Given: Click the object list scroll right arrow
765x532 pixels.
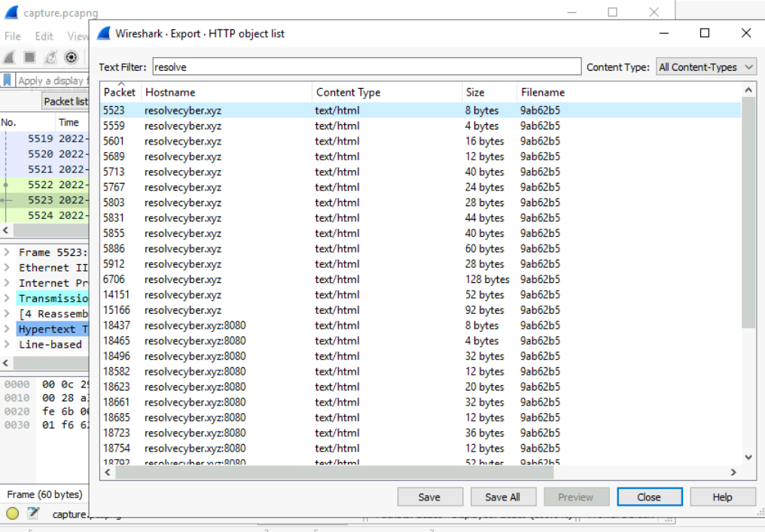Looking at the screenshot, I should [x=733, y=472].
